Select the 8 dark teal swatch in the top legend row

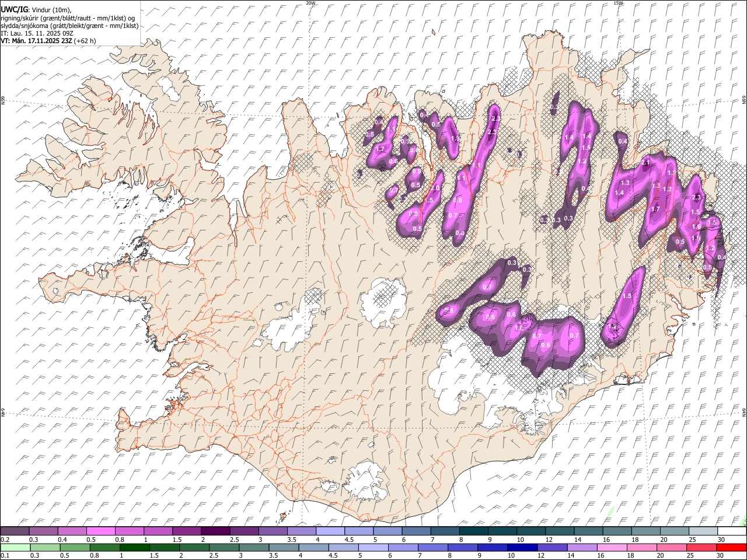(x=473, y=531)
